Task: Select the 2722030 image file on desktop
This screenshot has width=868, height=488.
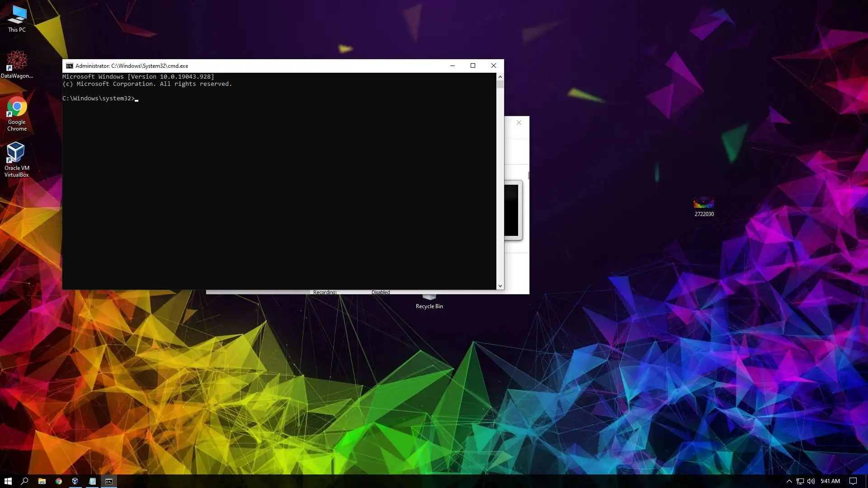Action: 704,206
